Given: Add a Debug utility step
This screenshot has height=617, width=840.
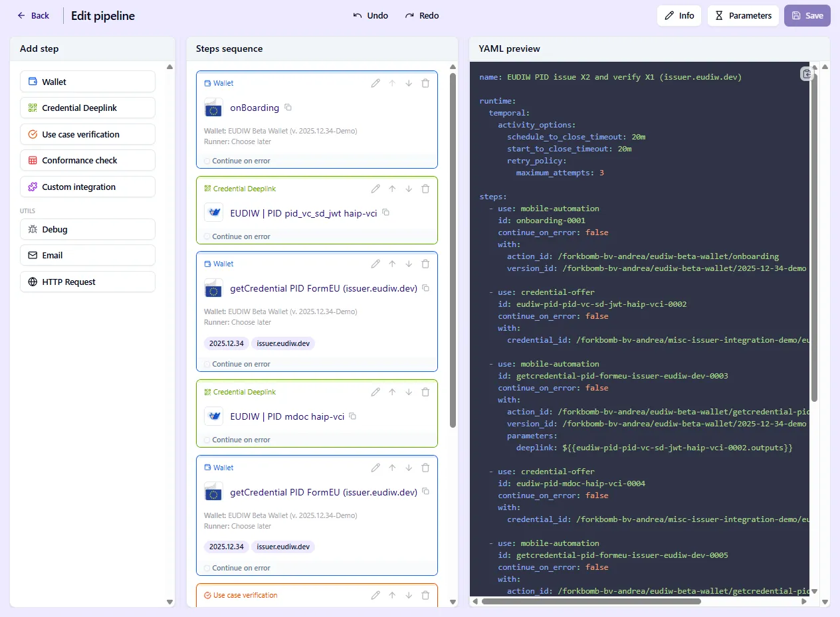Looking at the screenshot, I should [88, 229].
